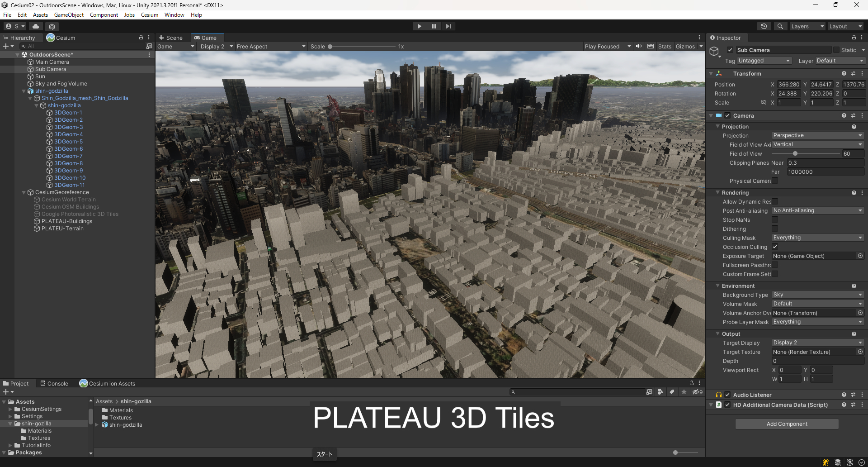Viewport: 868px width, 467px height.
Task: Open the Window menu
Action: tap(174, 14)
